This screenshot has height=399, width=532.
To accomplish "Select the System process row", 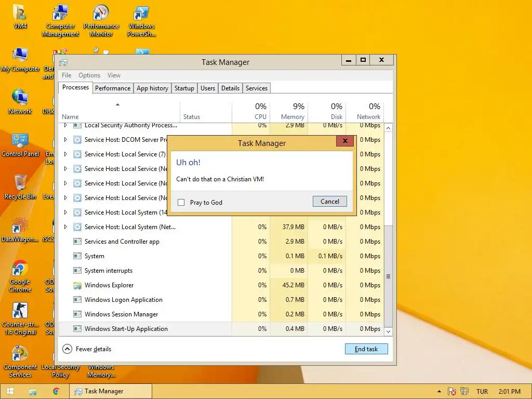I will (x=221, y=256).
